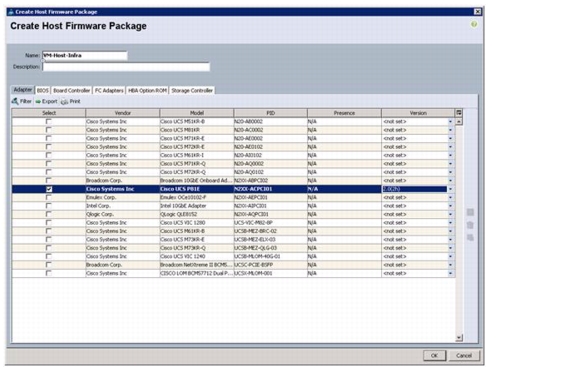Screen dimensions: 576x371
Task: Sort by the Version column header
Action: [x=418, y=113]
